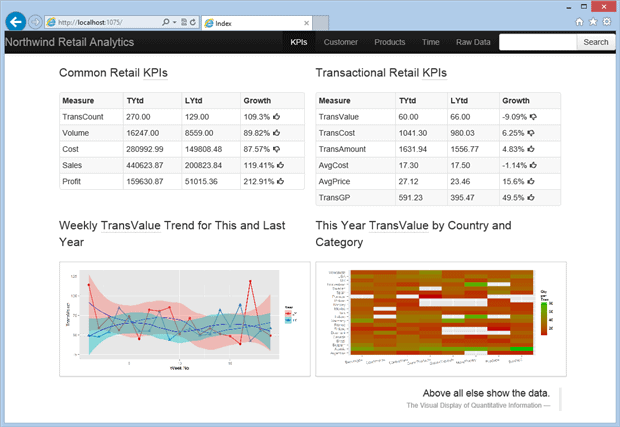Viewport: 620px width, 427px height.
Task: Open Favorites star icon
Action: 593,22
